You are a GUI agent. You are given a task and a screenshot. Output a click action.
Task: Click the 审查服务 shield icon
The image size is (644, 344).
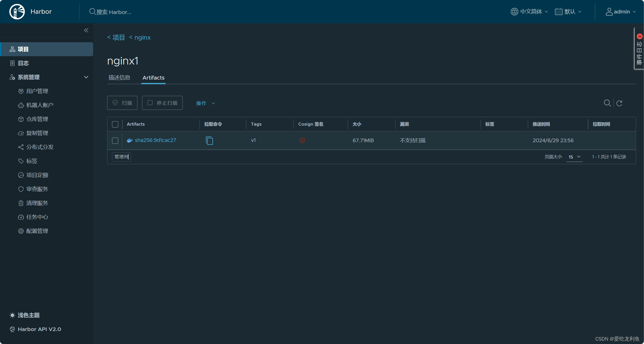pos(21,189)
